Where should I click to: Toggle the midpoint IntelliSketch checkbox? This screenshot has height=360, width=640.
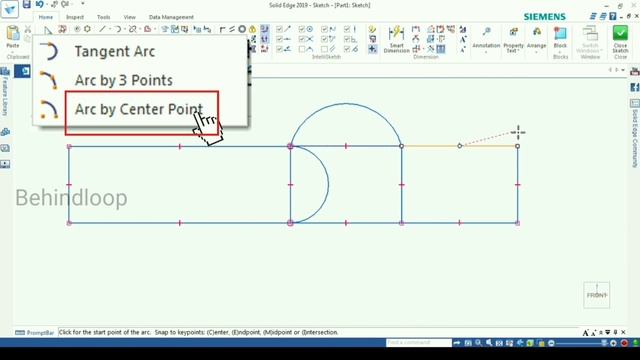coord(279,39)
